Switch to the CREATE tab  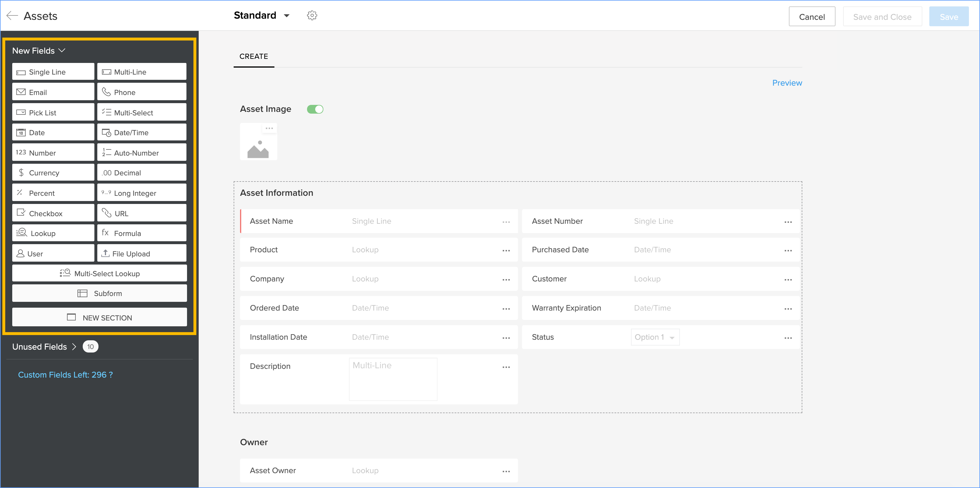click(253, 56)
